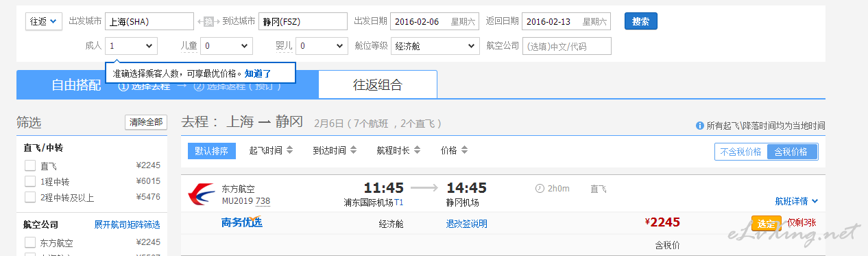
Task: Swap departure and arrival cities icon
Action: [x=208, y=22]
